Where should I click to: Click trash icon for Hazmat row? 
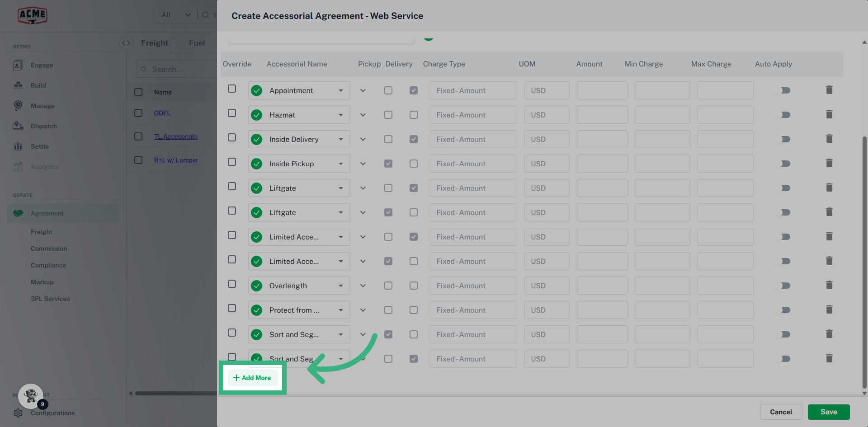(x=829, y=114)
